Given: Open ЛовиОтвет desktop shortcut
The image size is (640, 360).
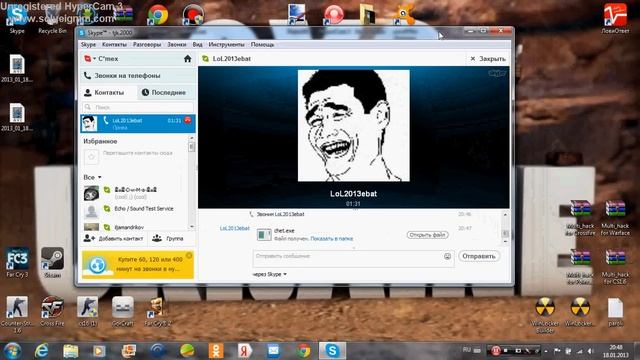Looking at the screenshot, I should [x=615, y=18].
